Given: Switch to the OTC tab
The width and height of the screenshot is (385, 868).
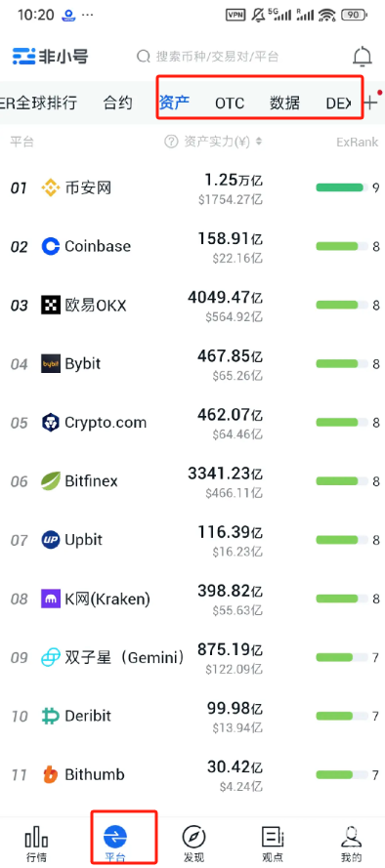Looking at the screenshot, I should [x=230, y=103].
